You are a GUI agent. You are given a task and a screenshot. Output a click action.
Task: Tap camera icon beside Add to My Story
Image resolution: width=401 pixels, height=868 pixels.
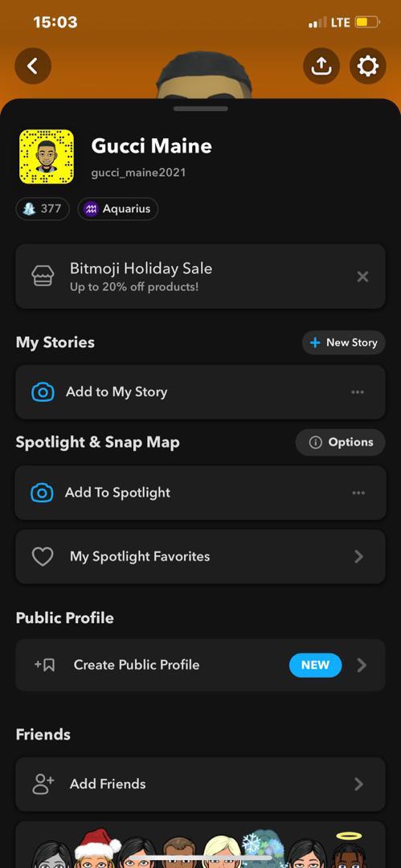click(x=43, y=392)
